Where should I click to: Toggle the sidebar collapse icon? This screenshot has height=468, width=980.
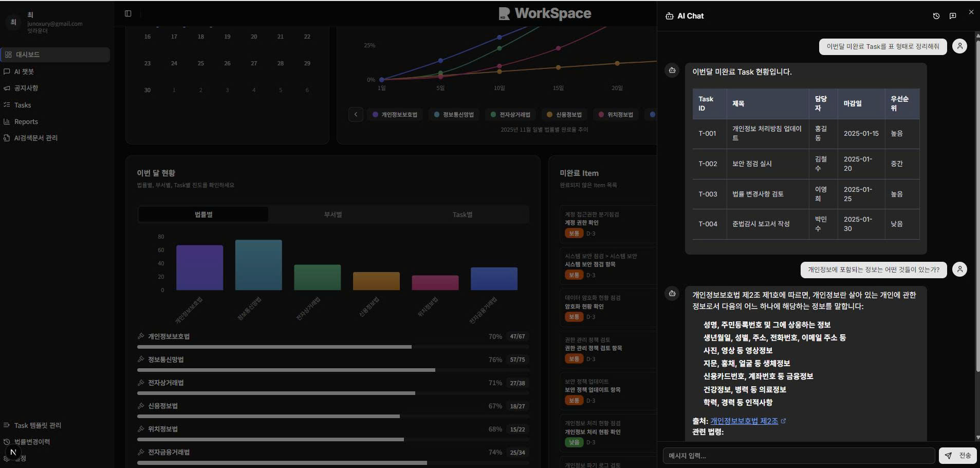[128, 13]
